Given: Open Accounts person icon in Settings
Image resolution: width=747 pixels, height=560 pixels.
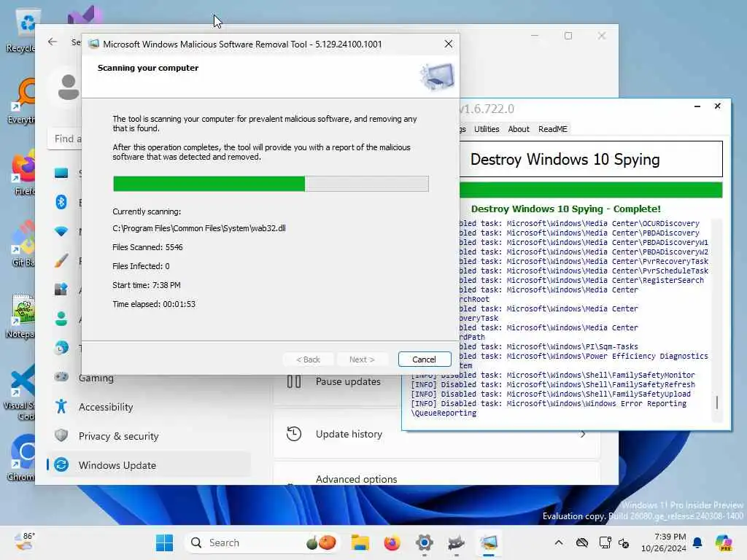Looking at the screenshot, I should point(61,319).
